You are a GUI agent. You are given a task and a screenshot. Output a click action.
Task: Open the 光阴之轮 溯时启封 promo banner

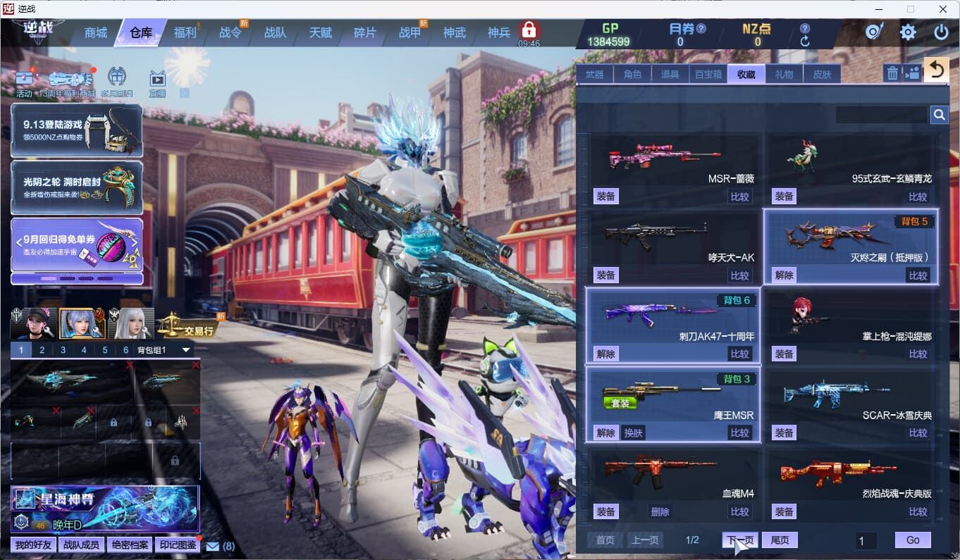click(x=77, y=187)
